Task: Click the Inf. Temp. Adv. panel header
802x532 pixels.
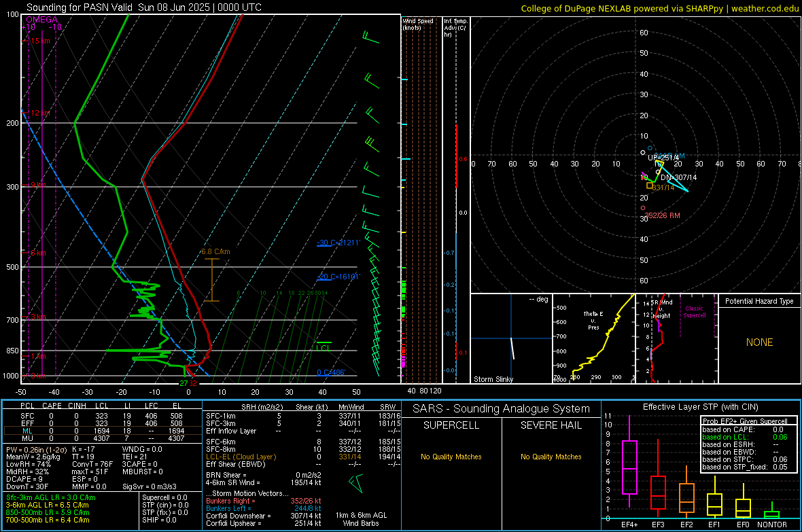Action: point(455,28)
